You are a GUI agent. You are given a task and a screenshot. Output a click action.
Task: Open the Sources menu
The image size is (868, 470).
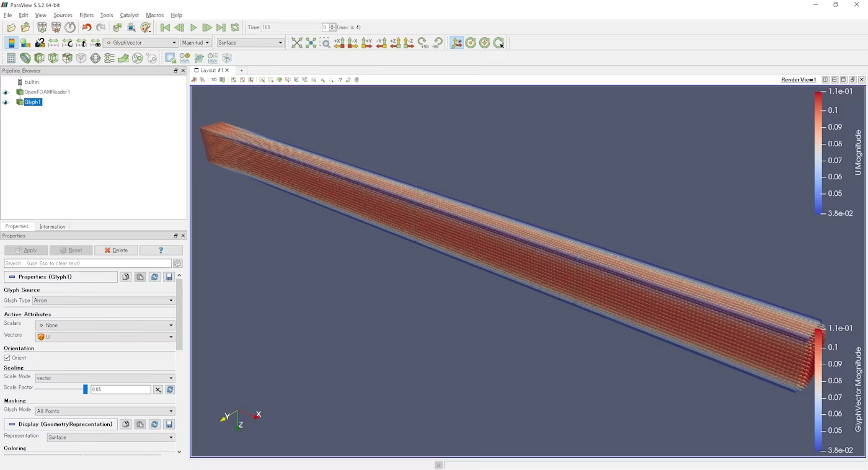click(63, 15)
